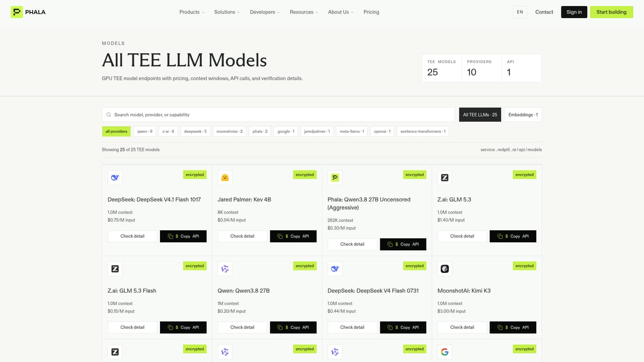Click the DeepSeek V4 Flash 0731 whale icon
644x362 pixels.
coord(335,268)
